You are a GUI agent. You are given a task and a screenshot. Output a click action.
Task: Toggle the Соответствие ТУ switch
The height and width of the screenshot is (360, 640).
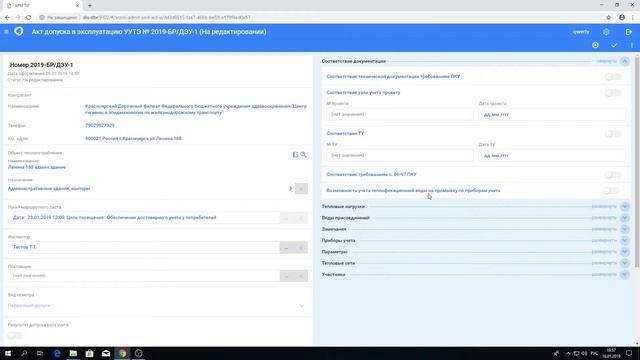coord(613,134)
